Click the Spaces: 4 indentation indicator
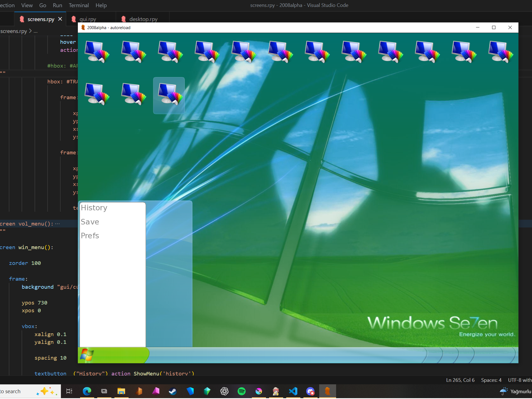This screenshot has height=399, width=532. pyautogui.click(x=491, y=380)
